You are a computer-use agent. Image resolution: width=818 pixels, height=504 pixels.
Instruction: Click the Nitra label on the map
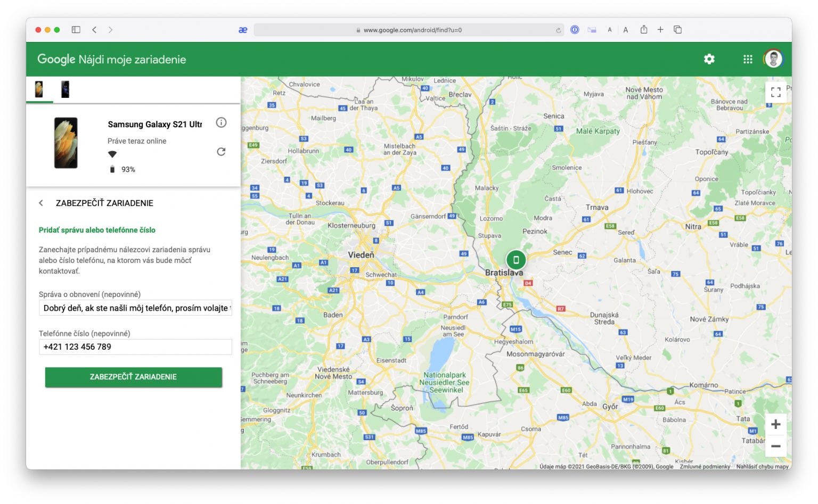(693, 227)
